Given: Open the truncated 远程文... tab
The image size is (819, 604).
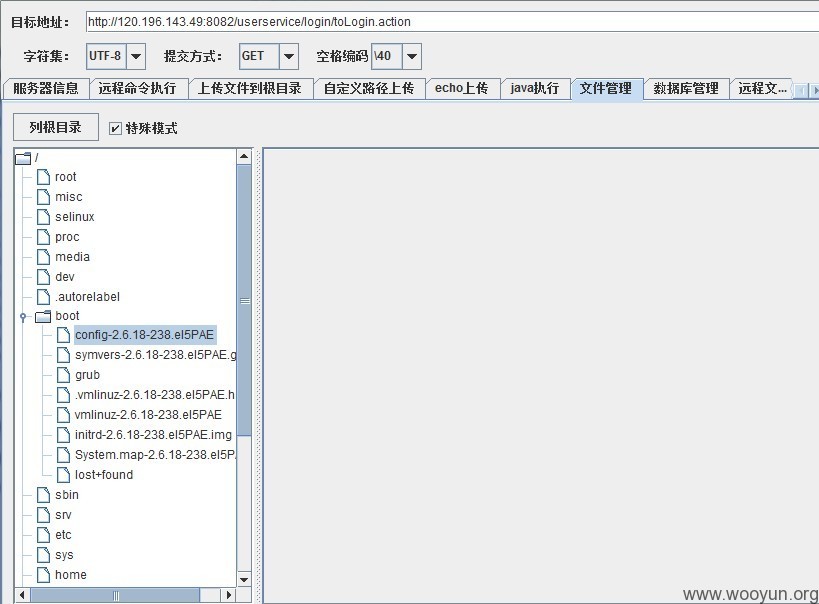Looking at the screenshot, I should click(x=762, y=88).
